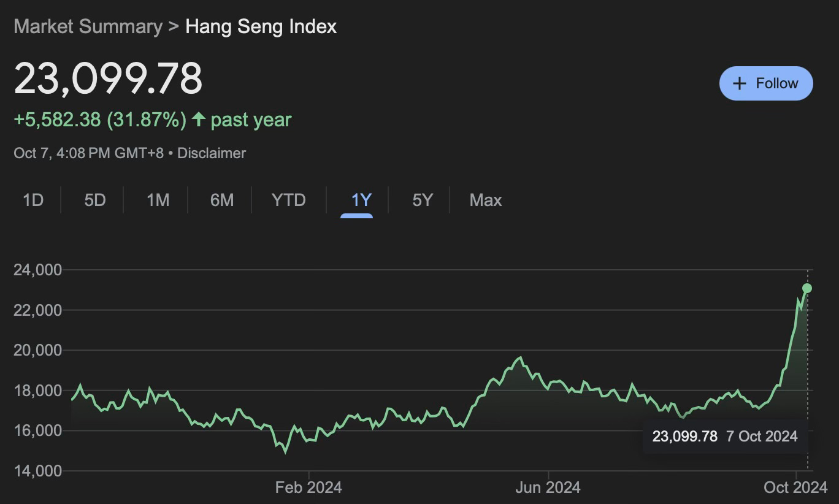Click the 14,000 y-axis label

(x=37, y=471)
